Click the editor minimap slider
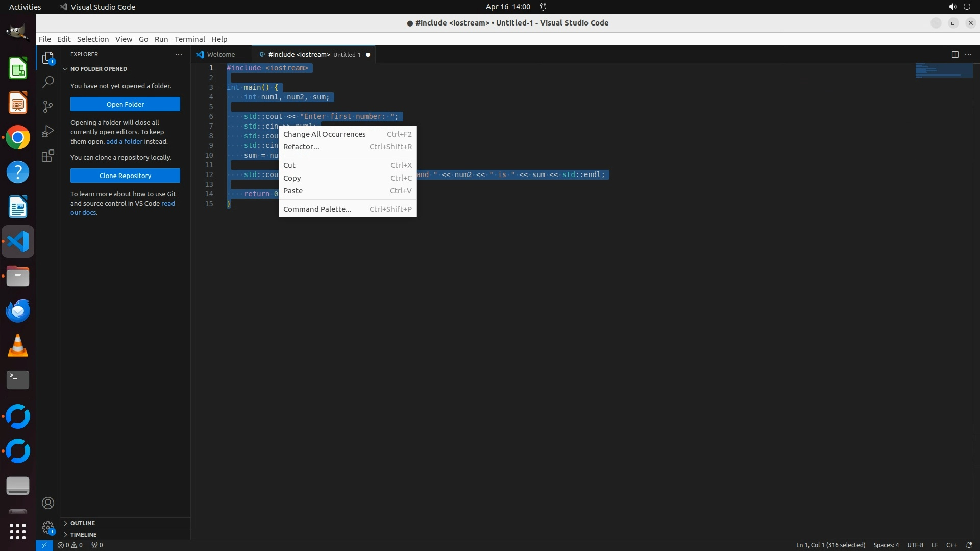 (943, 70)
